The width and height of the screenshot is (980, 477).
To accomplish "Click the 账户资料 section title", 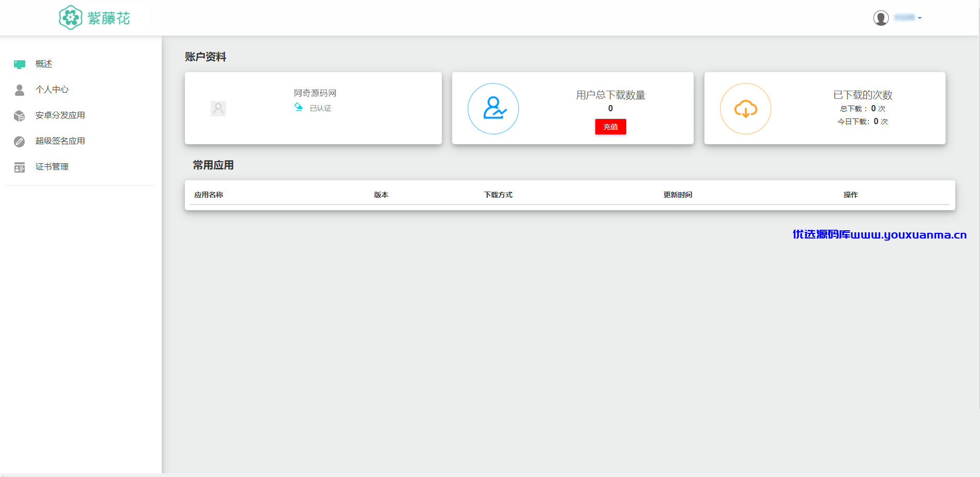I will tap(205, 57).
